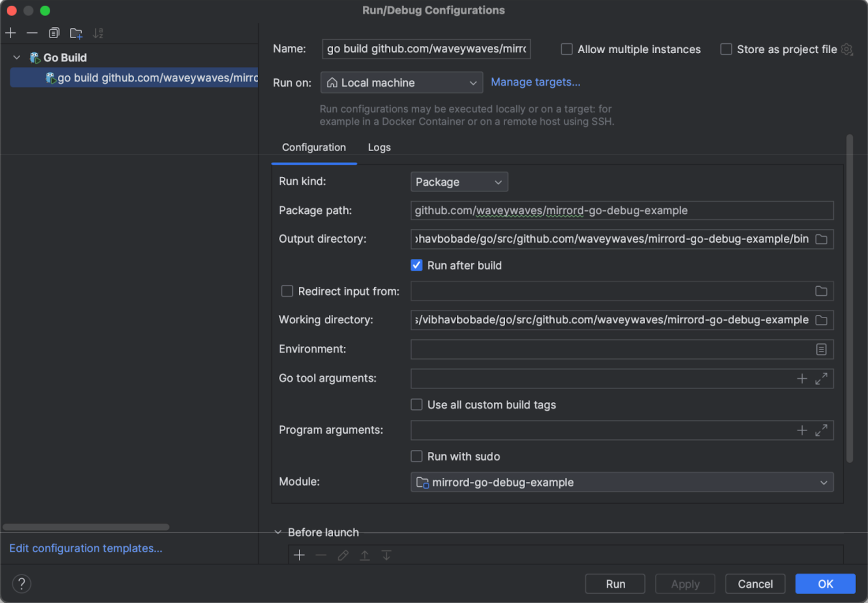Add new configuration with plus icon
This screenshot has width=868, height=603.
coord(11,33)
